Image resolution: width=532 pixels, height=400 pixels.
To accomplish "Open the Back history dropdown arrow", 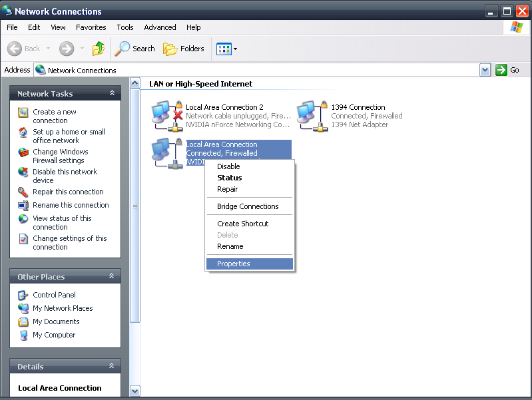I will (x=48, y=49).
